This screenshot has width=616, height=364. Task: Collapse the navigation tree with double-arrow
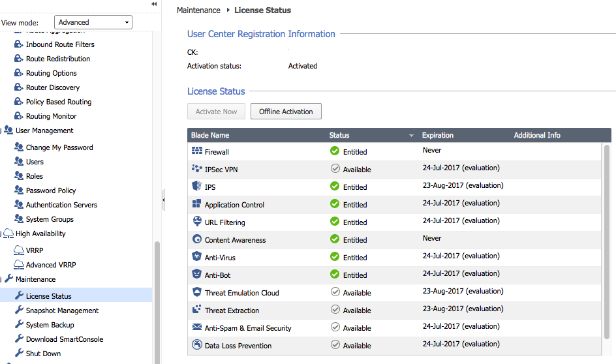click(x=154, y=4)
